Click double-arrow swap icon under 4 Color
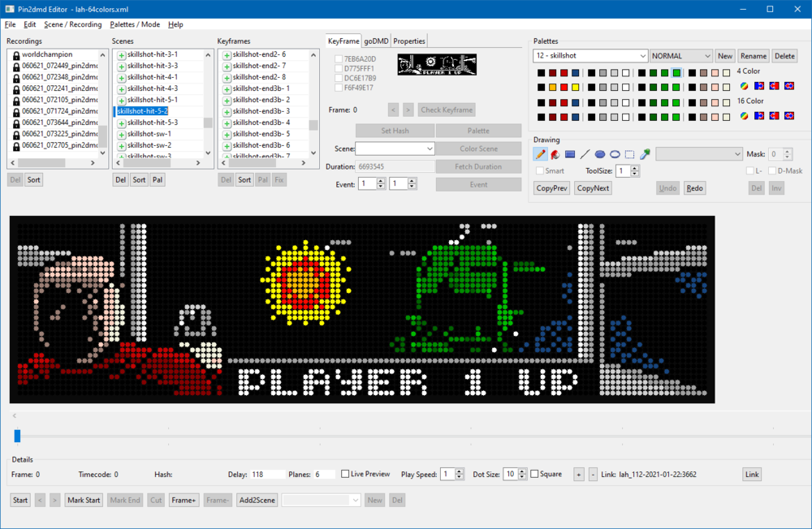 click(789, 86)
